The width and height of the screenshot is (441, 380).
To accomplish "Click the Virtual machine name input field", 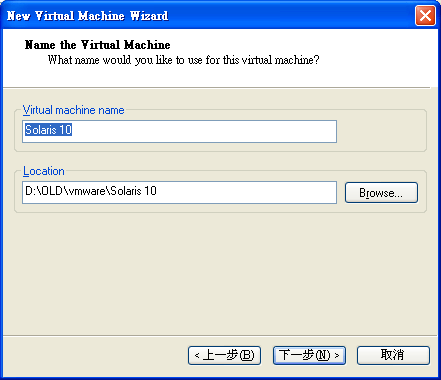I will click(x=179, y=131).
